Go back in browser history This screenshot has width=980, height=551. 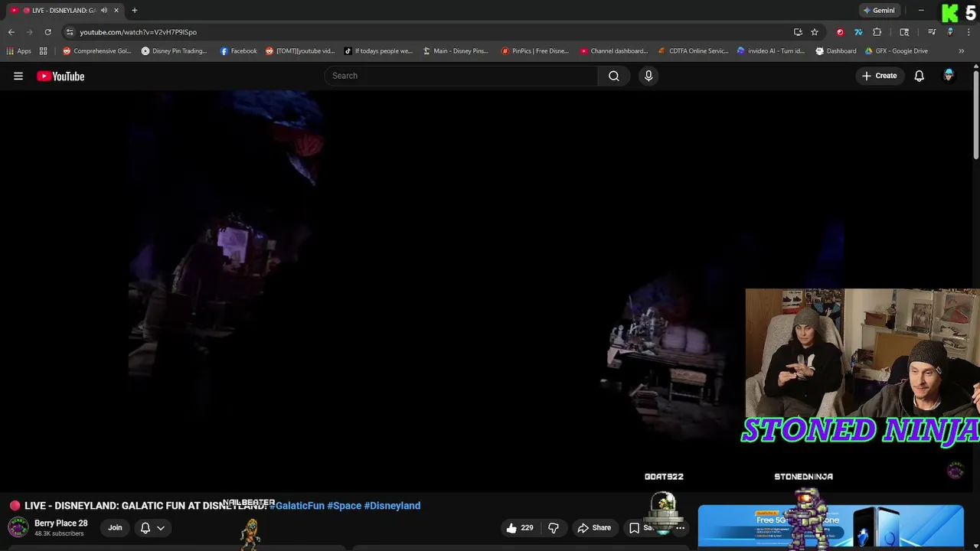pos(11,32)
